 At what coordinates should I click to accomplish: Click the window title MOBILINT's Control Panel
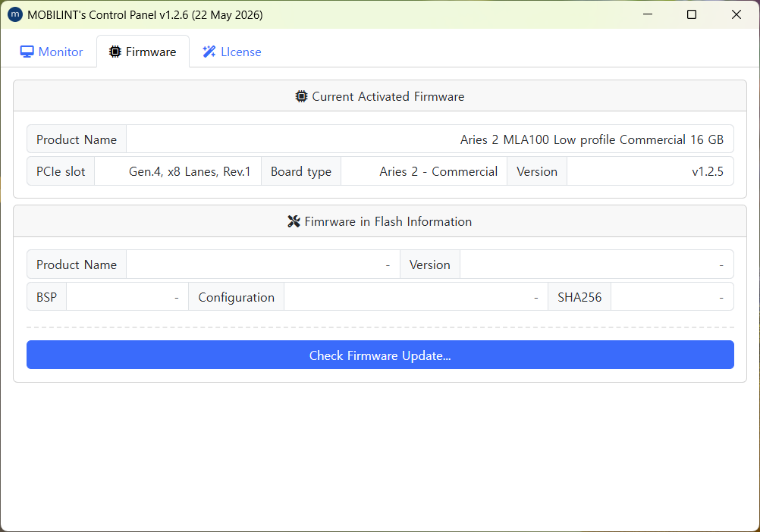pos(145,15)
